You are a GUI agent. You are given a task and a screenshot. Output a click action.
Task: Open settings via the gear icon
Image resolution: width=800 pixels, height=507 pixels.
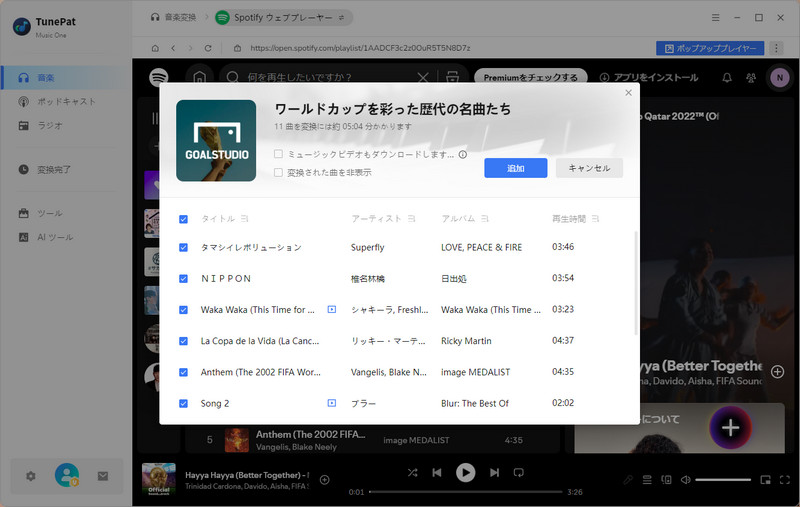(x=31, y=476)
